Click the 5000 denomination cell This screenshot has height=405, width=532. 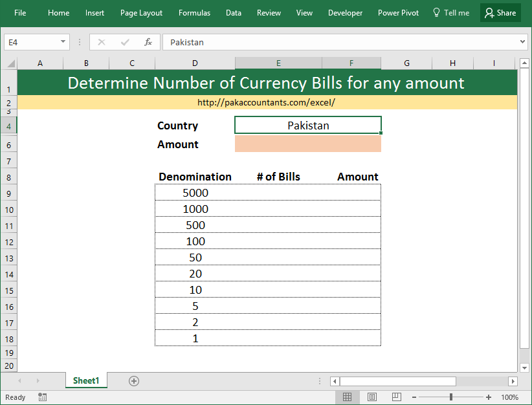tap(195, 193)
